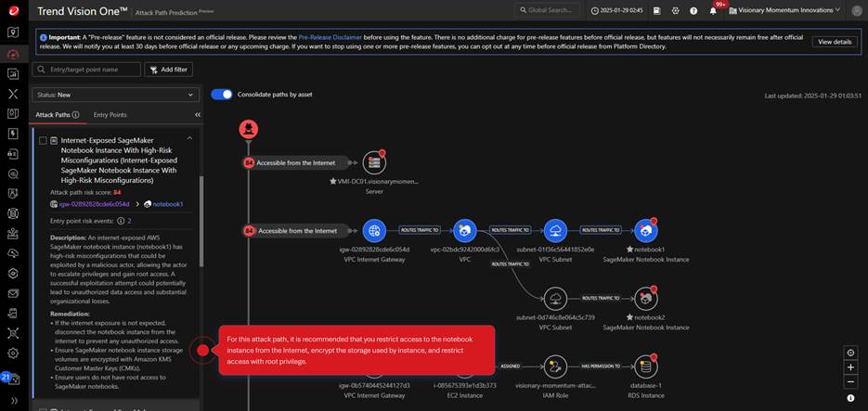Click the attack path list scrollbar
Viewport: 868px width, 411px height.
click(201, 221)
